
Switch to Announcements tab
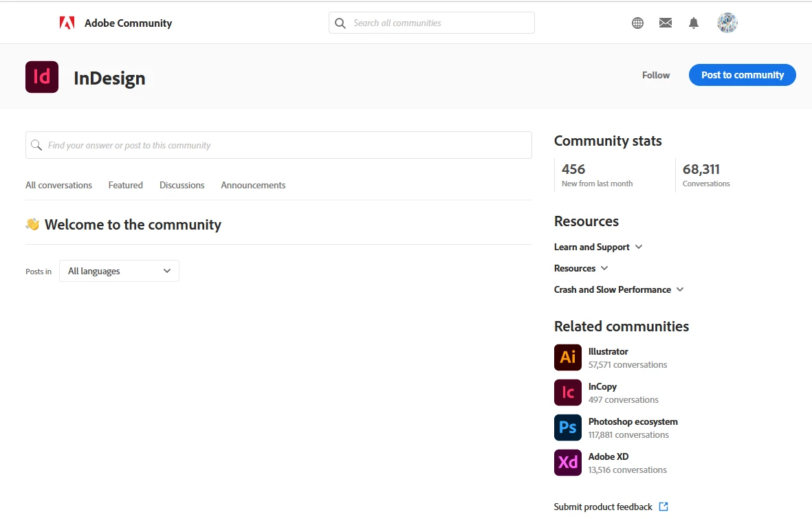(253, 185)
